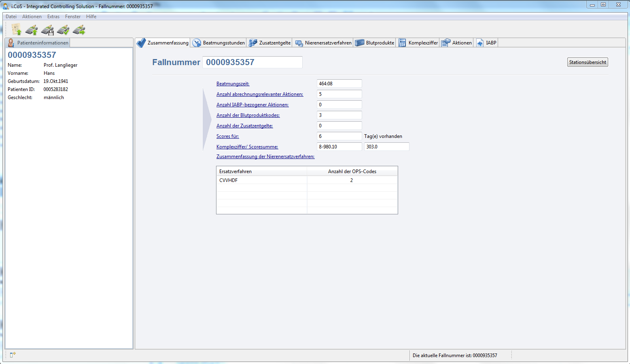The width and height of the screenshot is (630, 364).
Task: Open Zusammenfassung der Nierenersatzverfahren link
Action: coord(265,157)
